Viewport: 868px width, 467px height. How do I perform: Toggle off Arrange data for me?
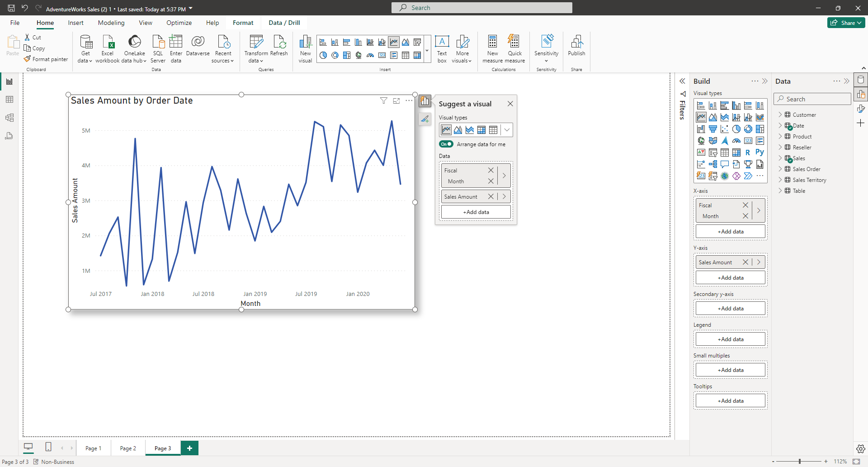click(x=446, y=144)
